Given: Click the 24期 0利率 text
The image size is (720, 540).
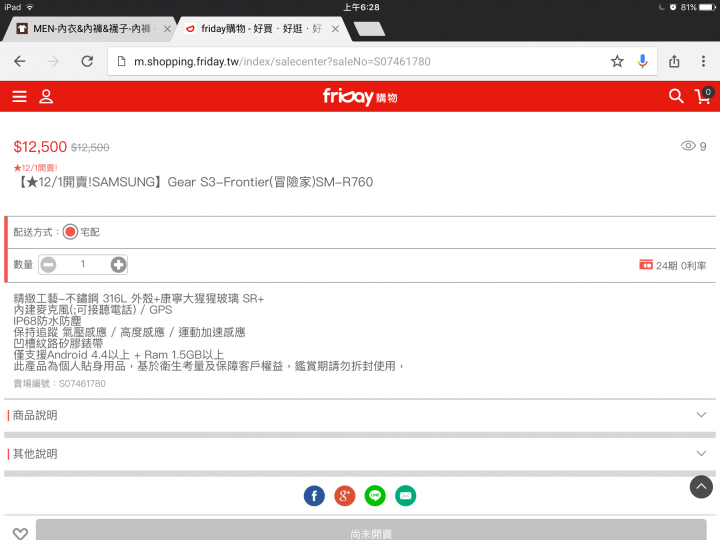Looking at the screenshot, I should coord(681,266).
